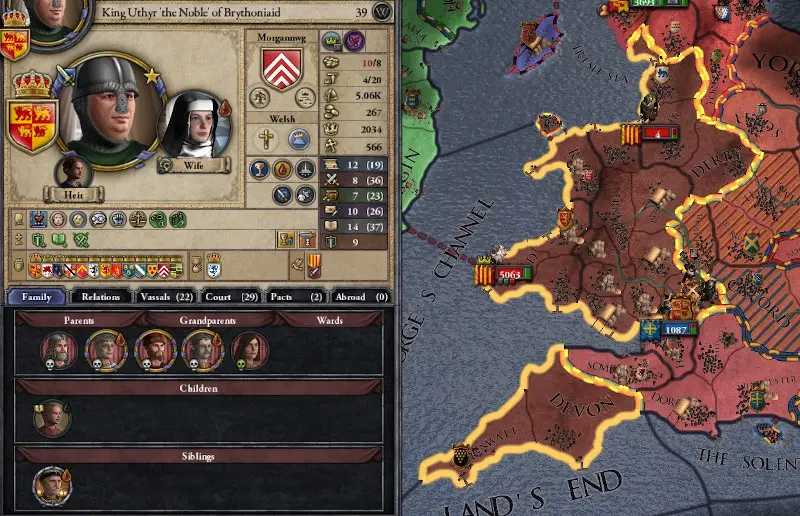Click the Catholic cross religion icon
Image resolution: width=800 pixels, height=516 pixels.
point(266,139)
